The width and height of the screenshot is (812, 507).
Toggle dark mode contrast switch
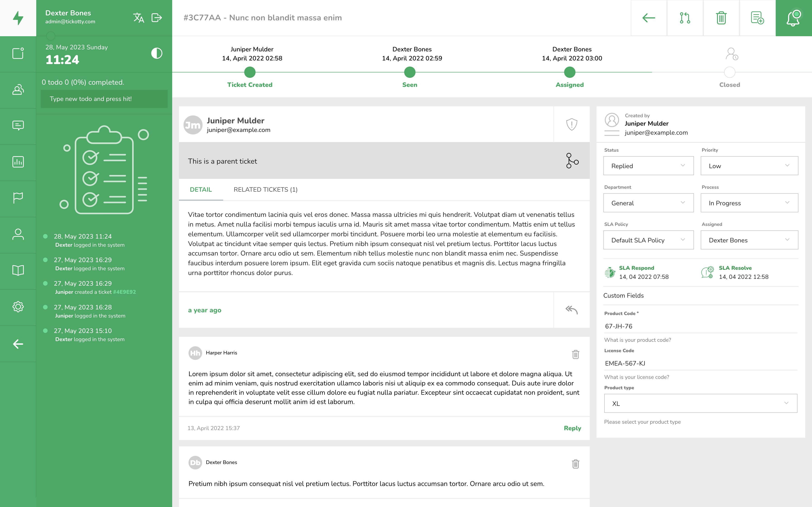coord(157,53)
